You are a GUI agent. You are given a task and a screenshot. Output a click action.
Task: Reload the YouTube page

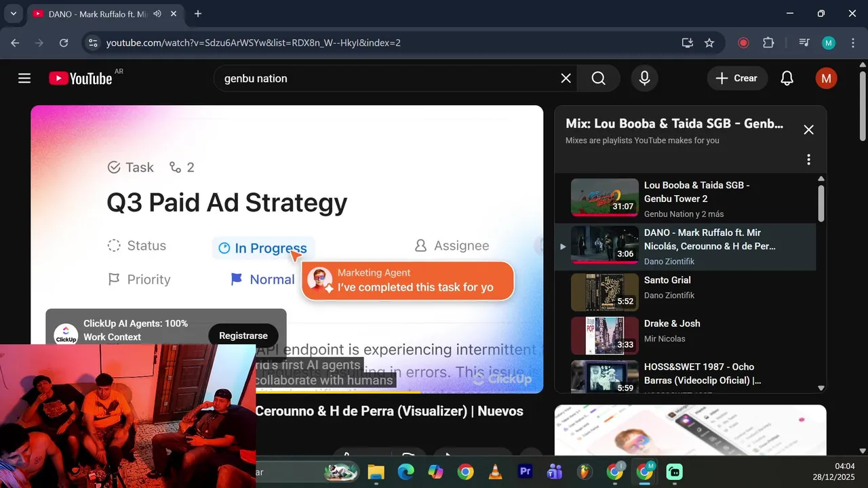(64, 43)
